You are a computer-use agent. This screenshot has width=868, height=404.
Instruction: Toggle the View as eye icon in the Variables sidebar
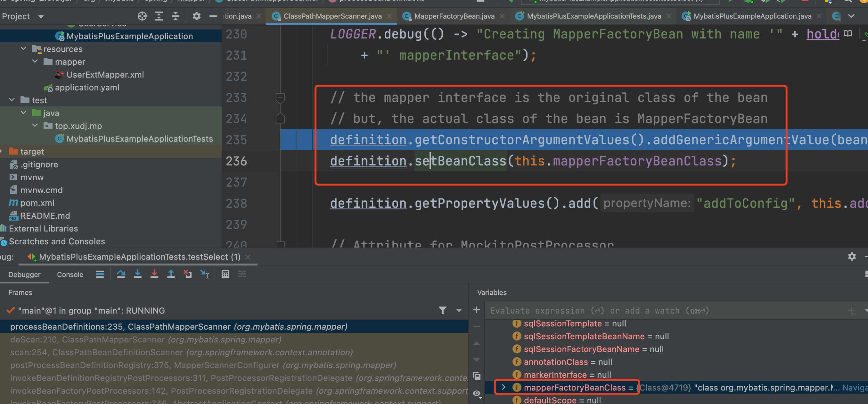pyautogui.click(x=477, y=393)
